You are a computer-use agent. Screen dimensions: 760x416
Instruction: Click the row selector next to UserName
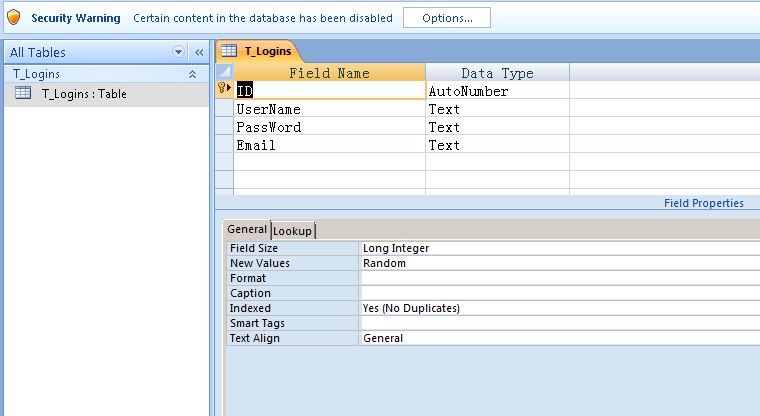(x=224, y=109)
